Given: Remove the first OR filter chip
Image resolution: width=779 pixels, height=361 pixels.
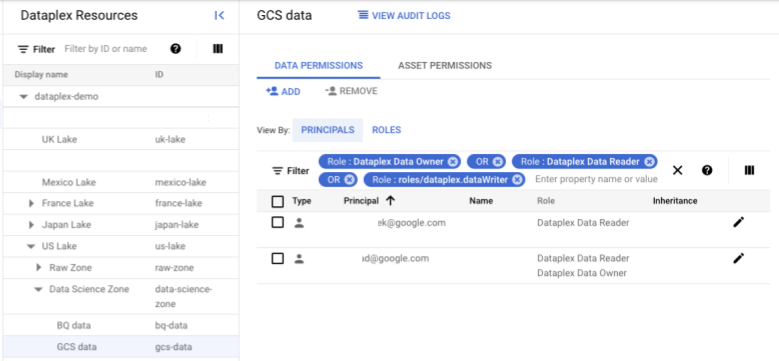Looking at the screenshot, I should click(497, 162).
